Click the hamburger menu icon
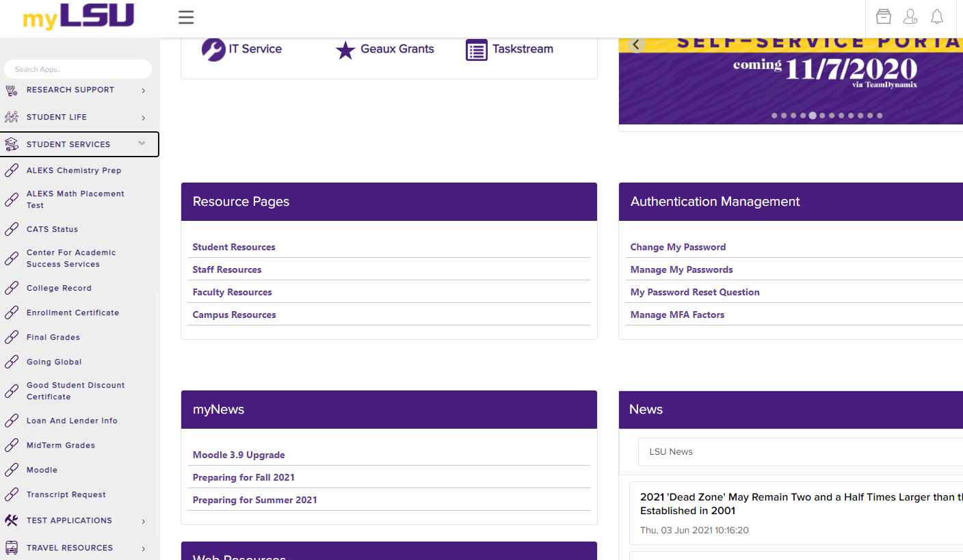Screen dimensions: 963x560 tap(186, 18)
